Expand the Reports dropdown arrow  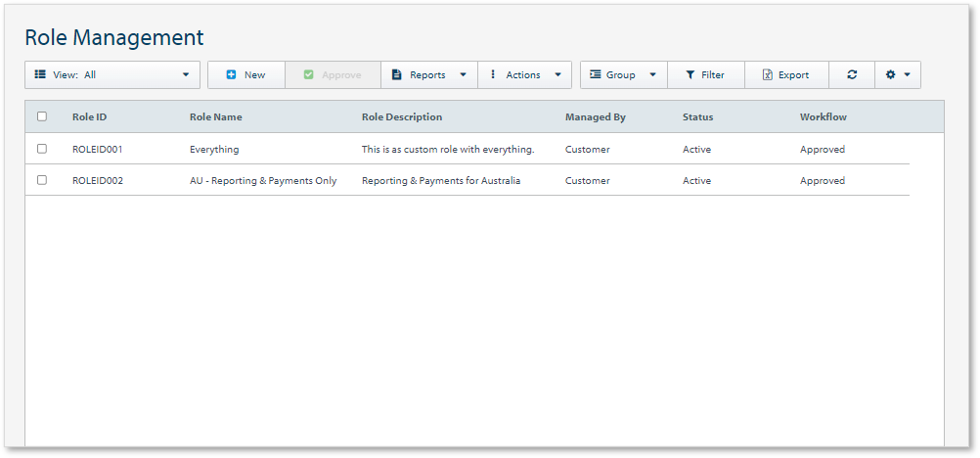[x=463, y=75]
